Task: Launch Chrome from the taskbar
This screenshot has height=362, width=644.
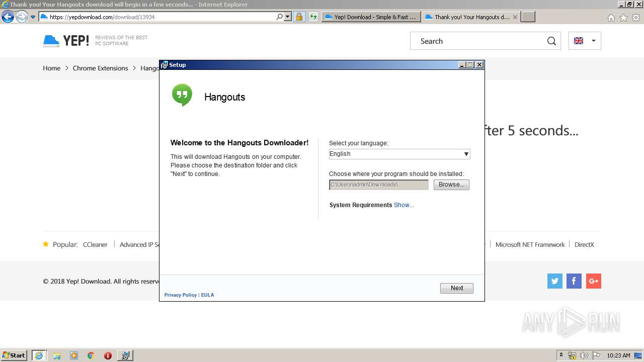Action: click(x=91, y=355)
